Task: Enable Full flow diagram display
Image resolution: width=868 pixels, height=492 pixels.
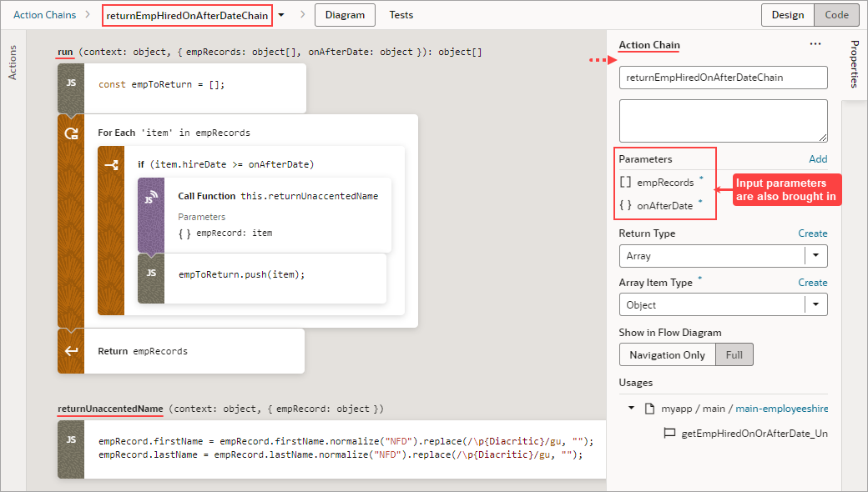Action: [734, 354]
